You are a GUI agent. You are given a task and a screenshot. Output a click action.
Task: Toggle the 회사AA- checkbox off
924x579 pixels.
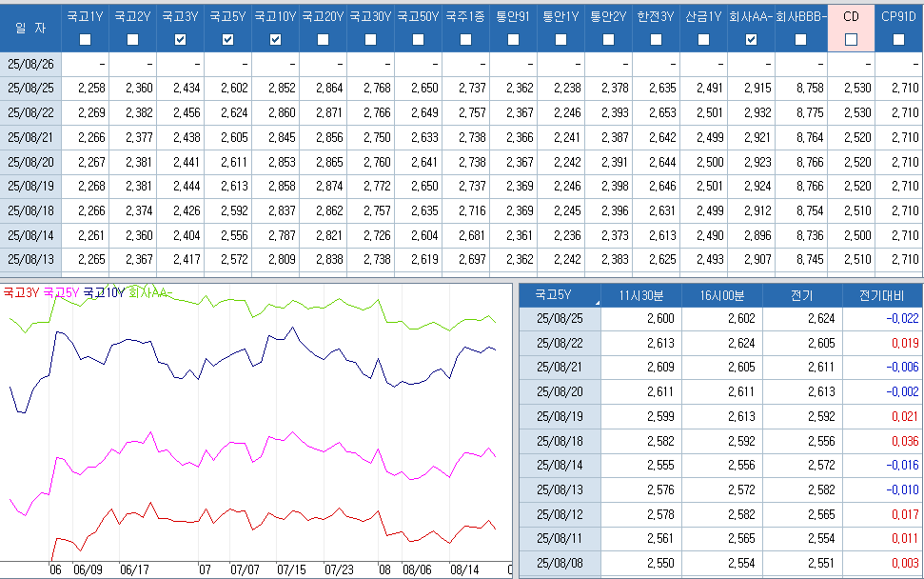[x=752, y=39]
